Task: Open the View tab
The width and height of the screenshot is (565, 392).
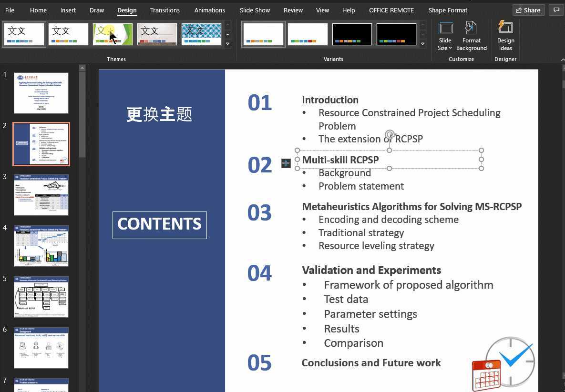Action: coord(322,10)
